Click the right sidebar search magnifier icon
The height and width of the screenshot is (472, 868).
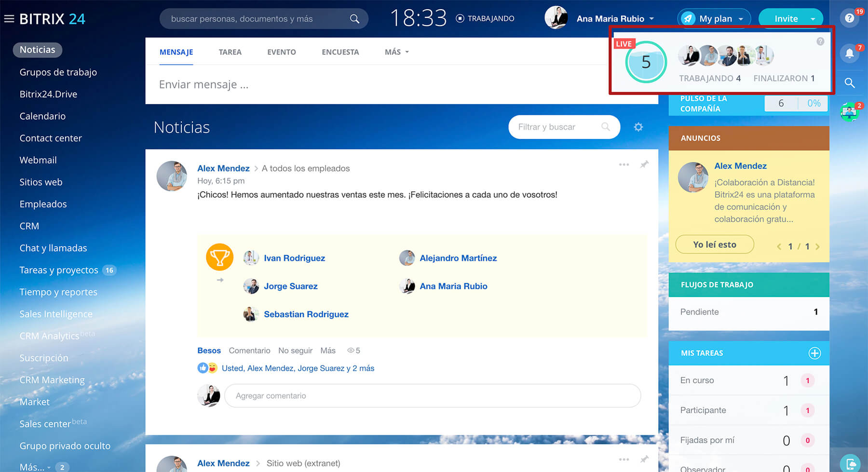[850, 83]
